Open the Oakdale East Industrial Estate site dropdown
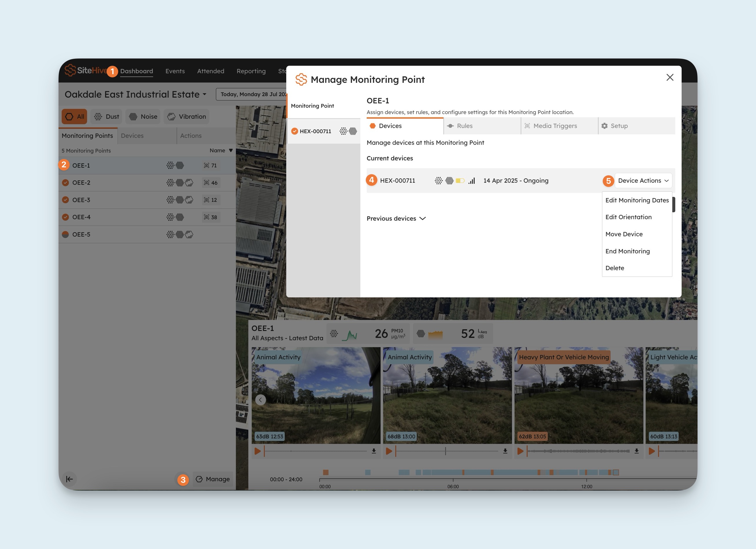The height and width of the screenshot is (549, 756). click(x=135, y=94)
